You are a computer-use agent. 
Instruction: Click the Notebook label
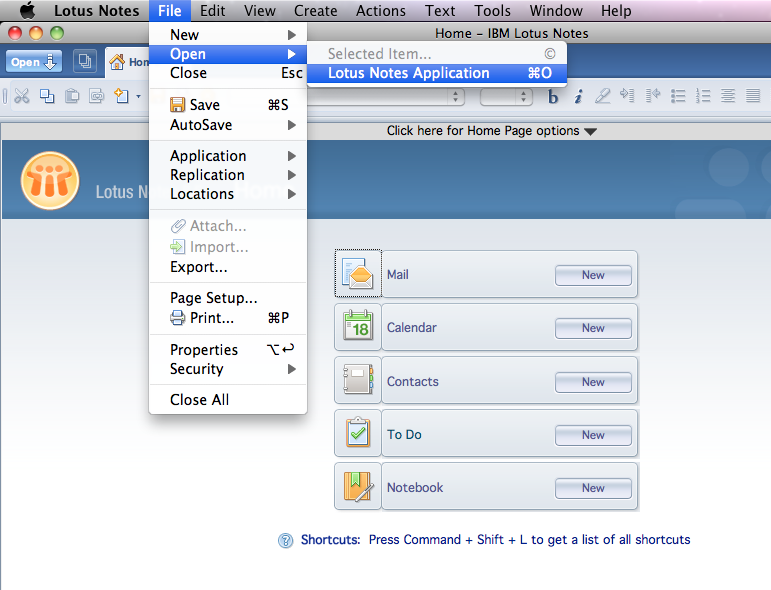415,488
